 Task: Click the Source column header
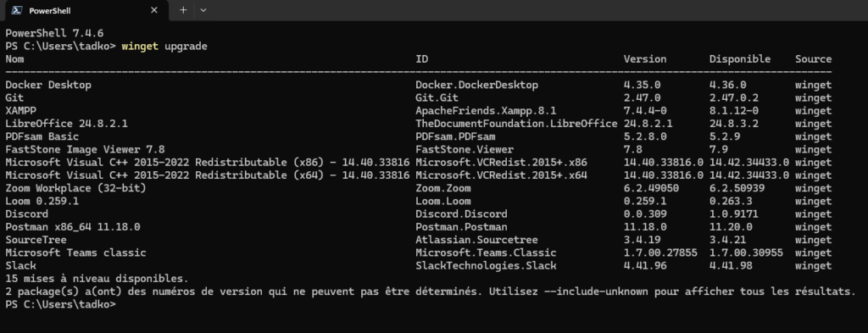(813, 59)
